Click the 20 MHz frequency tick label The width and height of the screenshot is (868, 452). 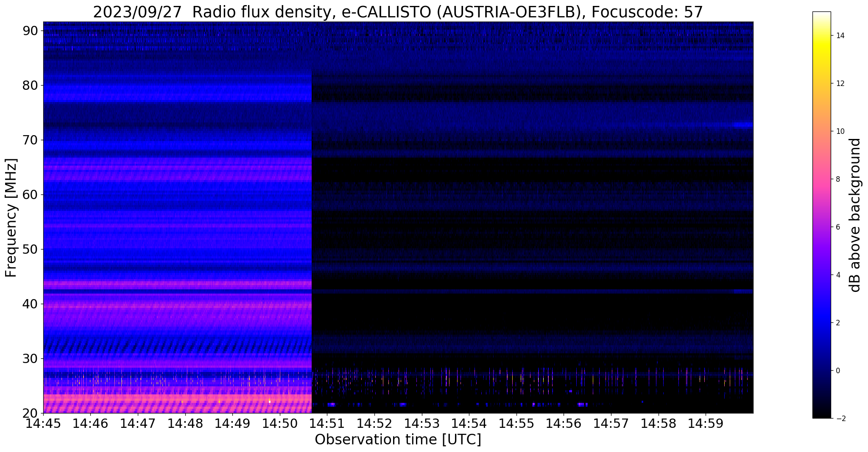coord(30,413)
